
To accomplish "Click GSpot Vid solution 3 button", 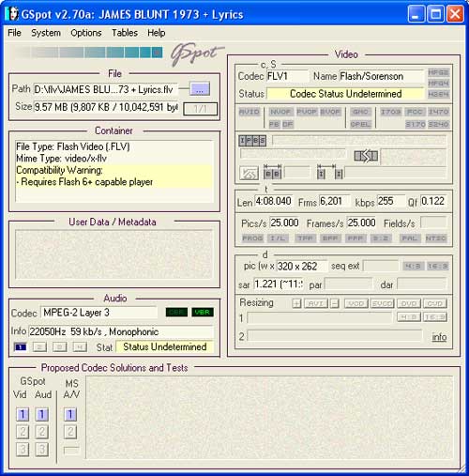I will (x=23, y=450).
